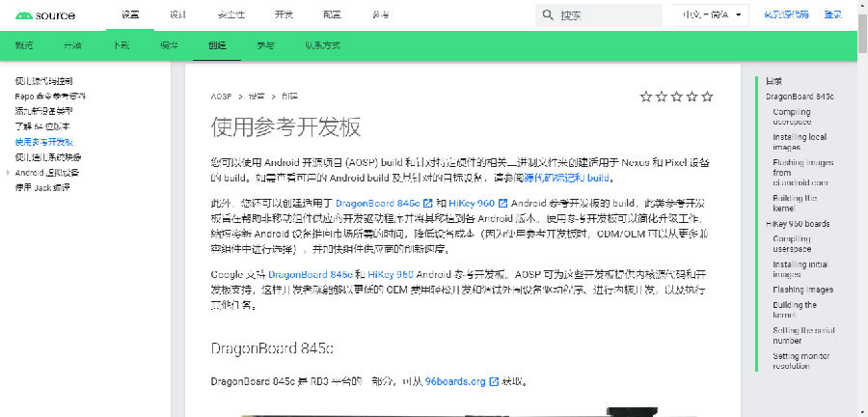Open 使用 Jack 编译 in the sidebar
Screen dimensions: 868x417
point(42,187)
